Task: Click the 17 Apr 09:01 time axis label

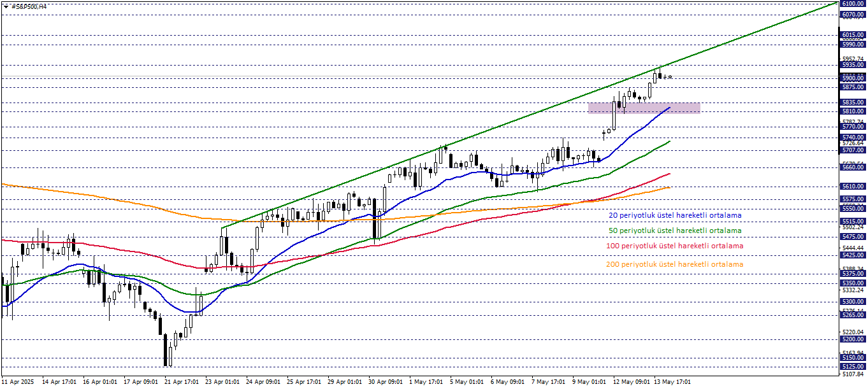Action: point(141,382)
